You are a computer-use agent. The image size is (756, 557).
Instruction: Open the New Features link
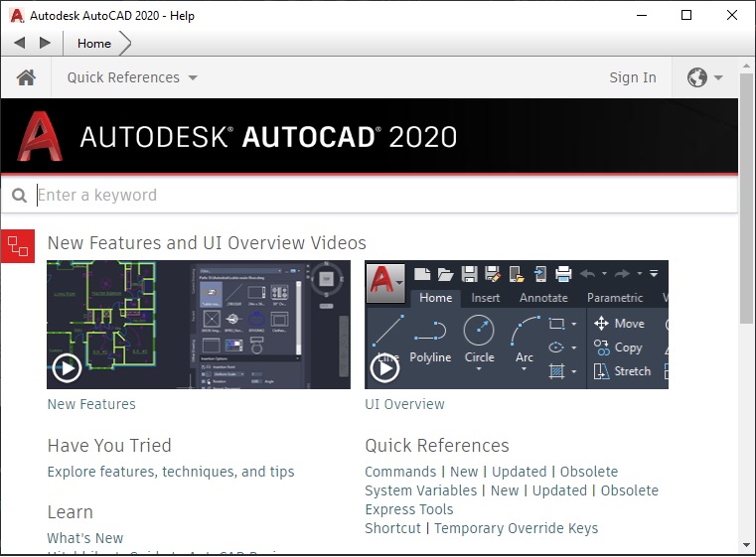tap(91, 404)
